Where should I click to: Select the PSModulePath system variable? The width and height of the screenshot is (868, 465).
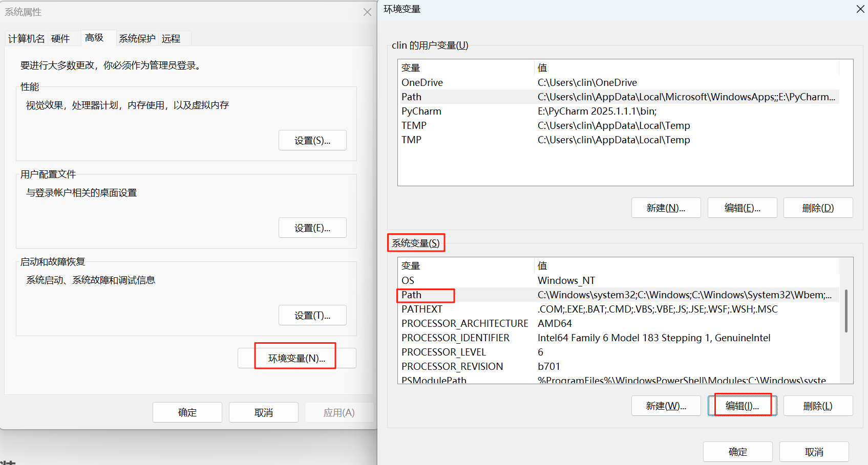point(619,379)
